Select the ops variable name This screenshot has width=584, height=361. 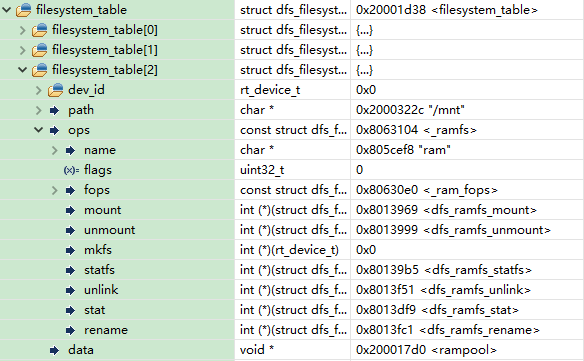79,130
